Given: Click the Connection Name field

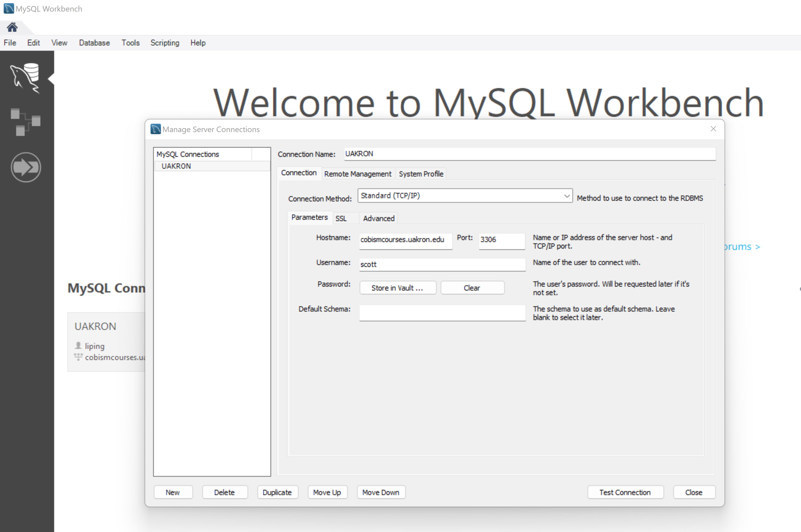Looking at the screenshot, I should (530, 154).
